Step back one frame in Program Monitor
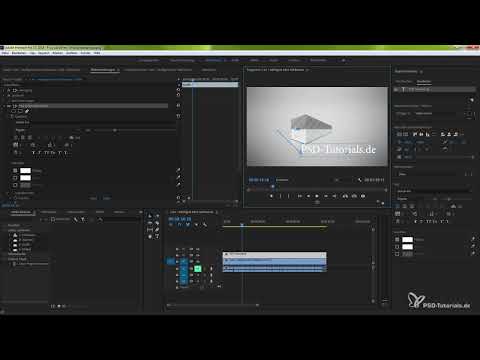The width and height of the screenshot is (480, 360). point(308,196)
